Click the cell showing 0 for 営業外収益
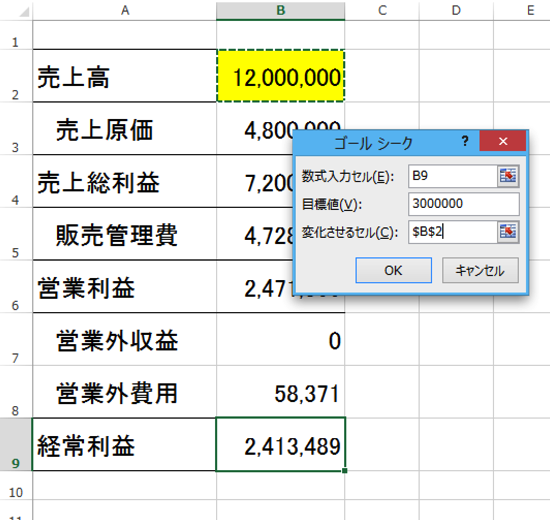Screen dimensions: 550x520 [x=281, y=339]
